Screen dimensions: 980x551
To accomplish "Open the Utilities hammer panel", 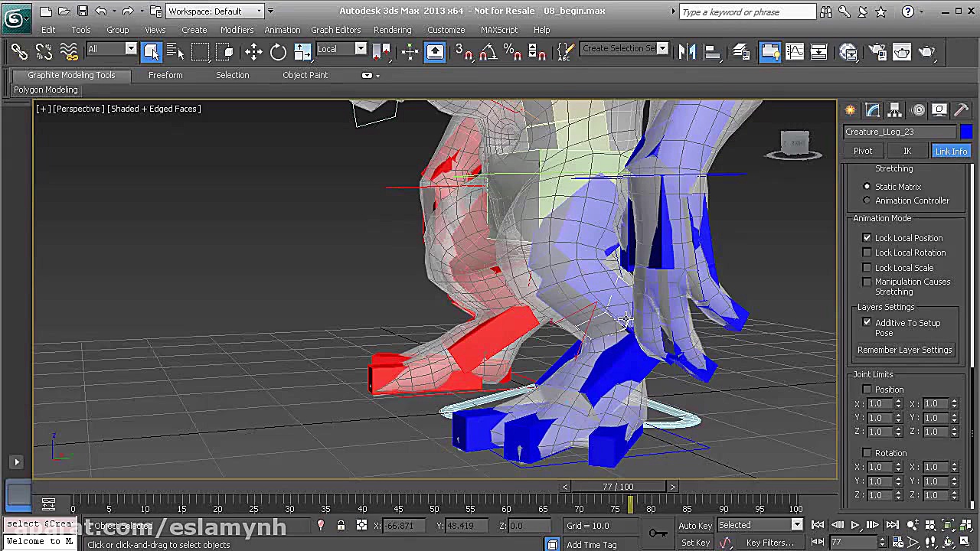I will coord(962,110).
